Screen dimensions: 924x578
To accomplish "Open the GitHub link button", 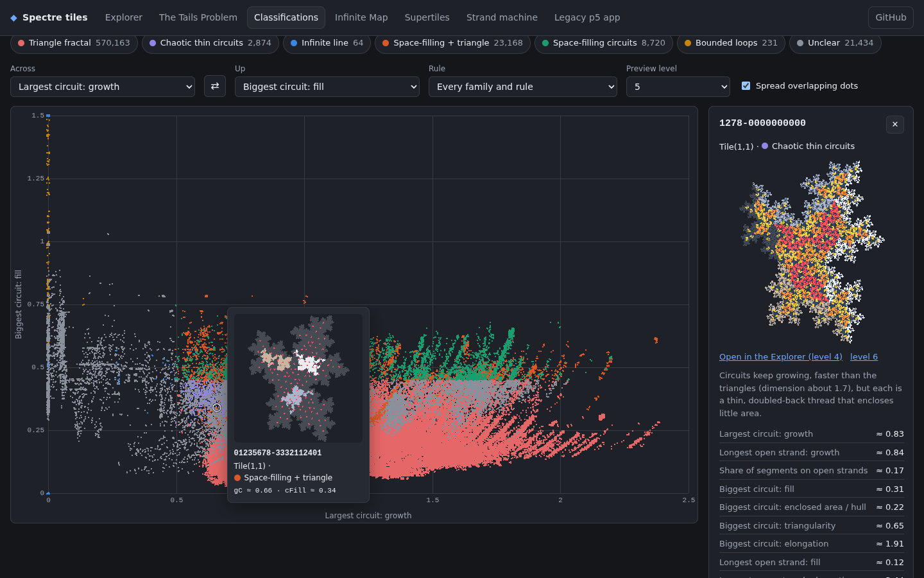I will [891, 18].
